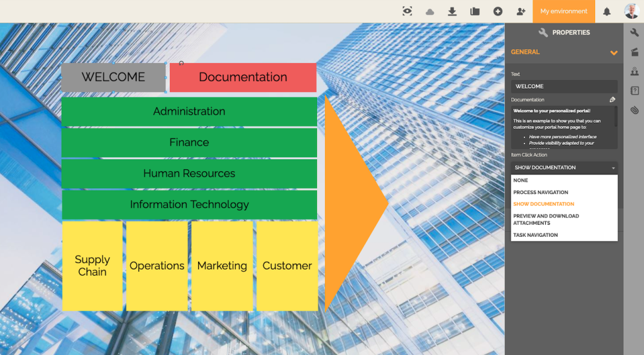Open the folder icon in top toolbar
Viewport: 644px width, 355px height.
click(475, 11)
